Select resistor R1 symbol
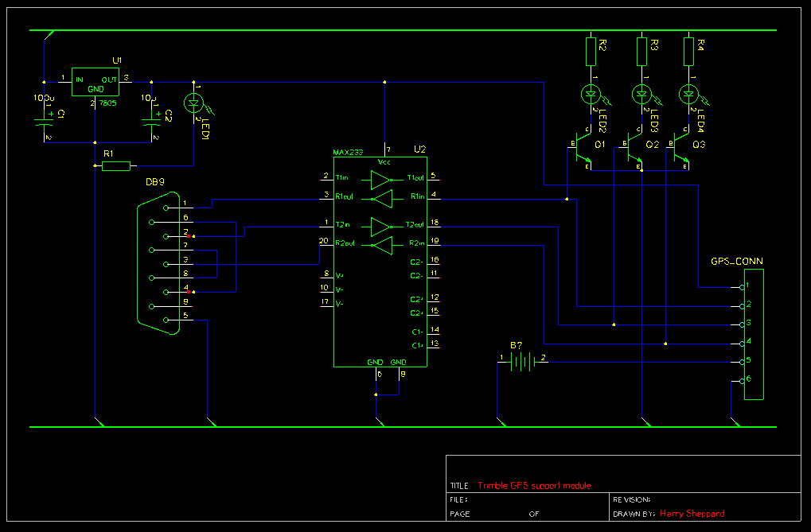 [116, 166]
